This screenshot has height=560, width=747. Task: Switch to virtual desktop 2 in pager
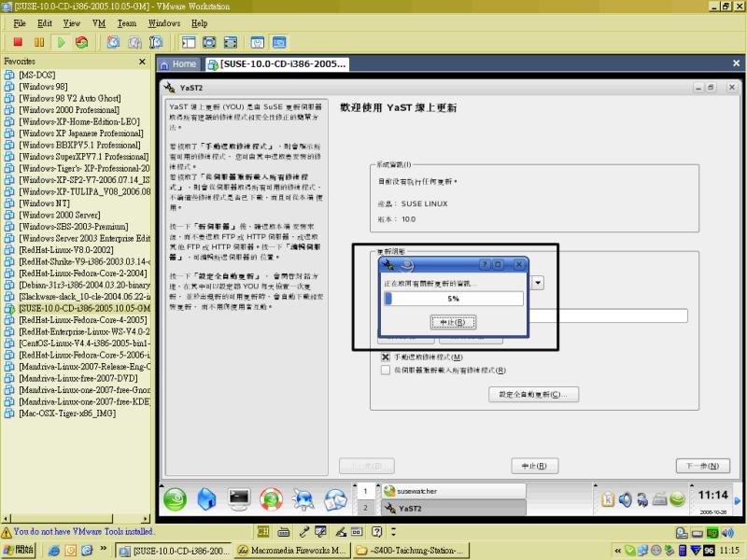(x=365, y=508)
